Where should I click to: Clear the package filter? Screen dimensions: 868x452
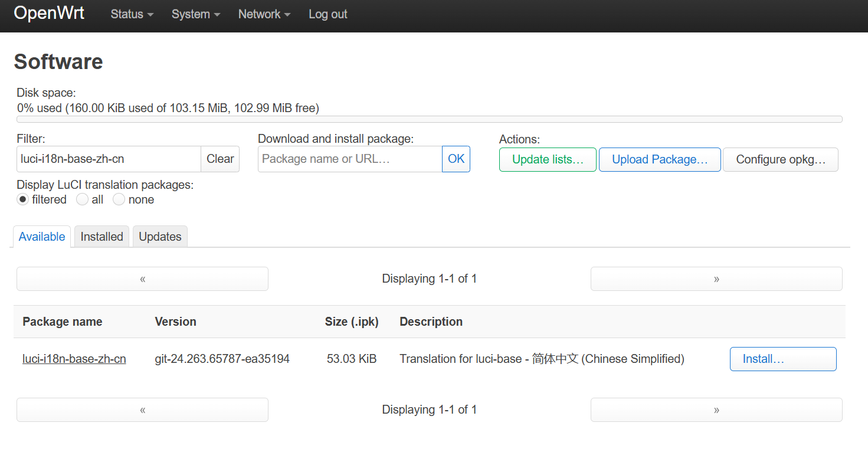click(220, 159)
